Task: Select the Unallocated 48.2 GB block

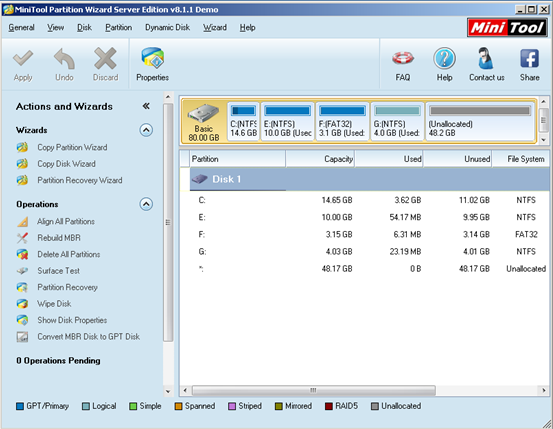Action: click(x=480, y=121)
